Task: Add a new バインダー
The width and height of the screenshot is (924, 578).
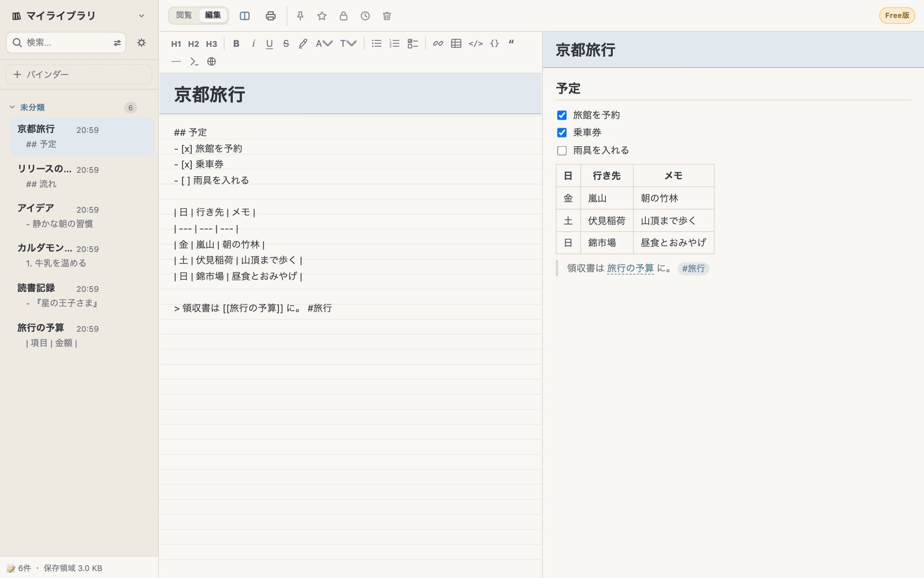Action: pos(79,75)
